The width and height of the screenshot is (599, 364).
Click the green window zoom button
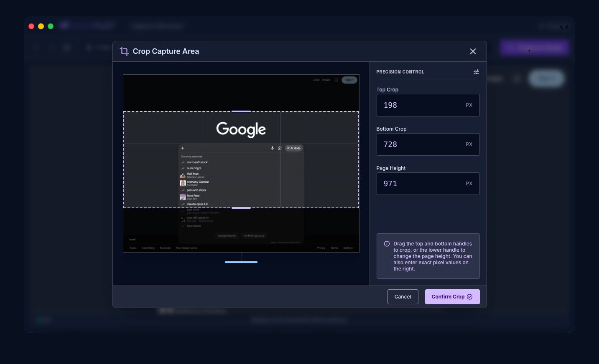(51, 26)
